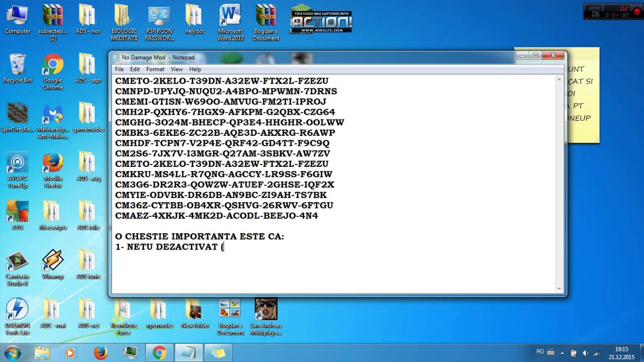Open the File menu in Notepad
Viewport: 644px width, 362px height.
click(119, 69)
